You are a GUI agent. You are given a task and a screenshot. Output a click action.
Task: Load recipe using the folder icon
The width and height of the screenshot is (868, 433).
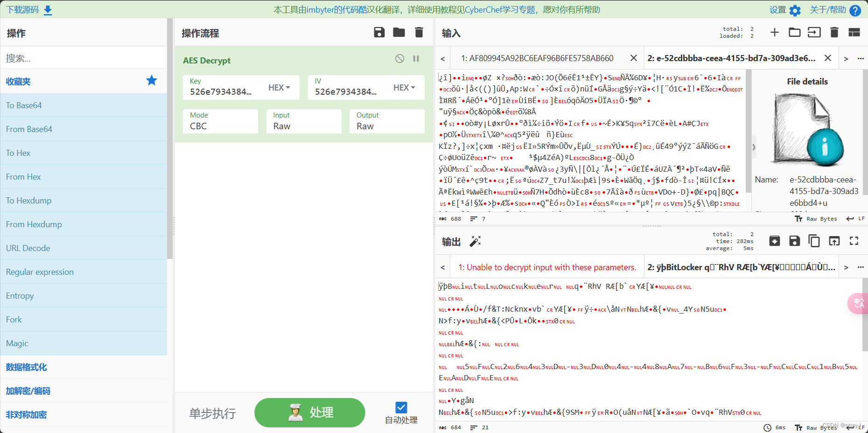(399, 32)
